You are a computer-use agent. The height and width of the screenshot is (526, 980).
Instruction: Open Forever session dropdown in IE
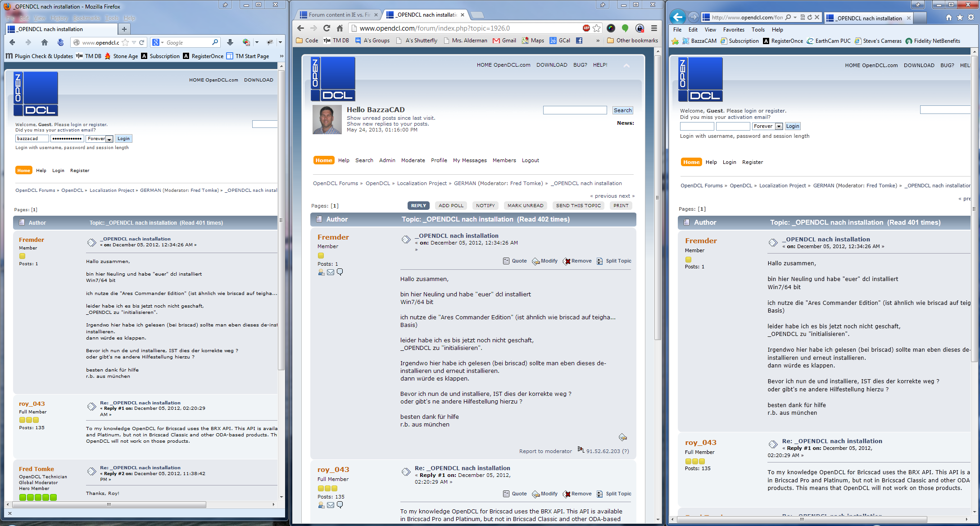[x=779, y=127]
